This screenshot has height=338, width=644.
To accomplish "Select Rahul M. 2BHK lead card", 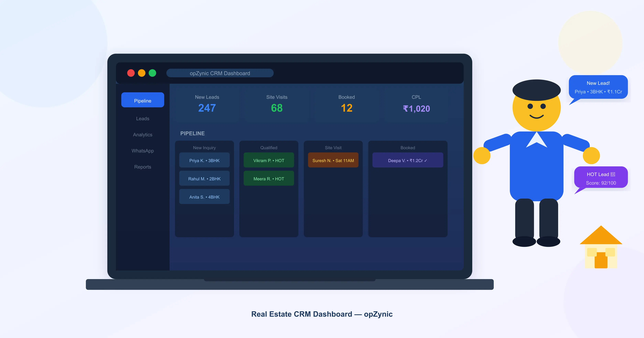I will click(x=204, y=178).
